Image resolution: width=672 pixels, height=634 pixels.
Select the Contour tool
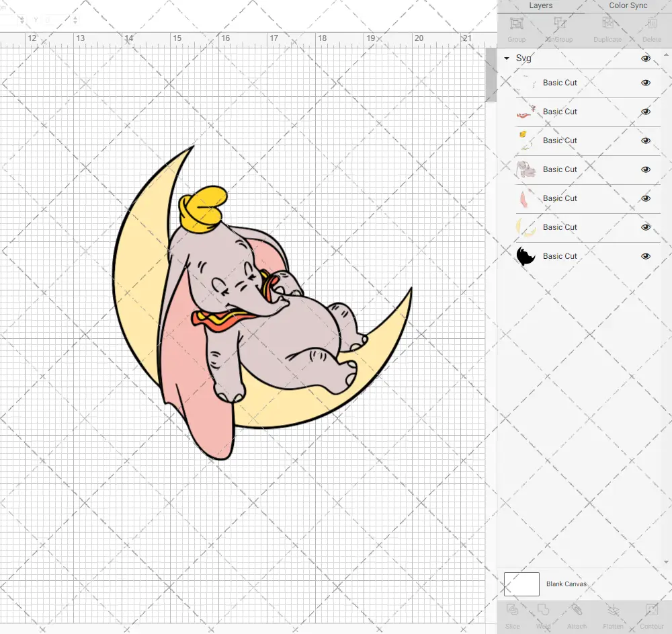click(651, 610)
